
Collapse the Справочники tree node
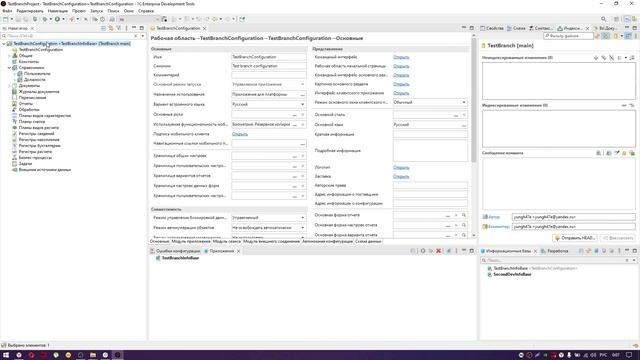click(9, 68)
